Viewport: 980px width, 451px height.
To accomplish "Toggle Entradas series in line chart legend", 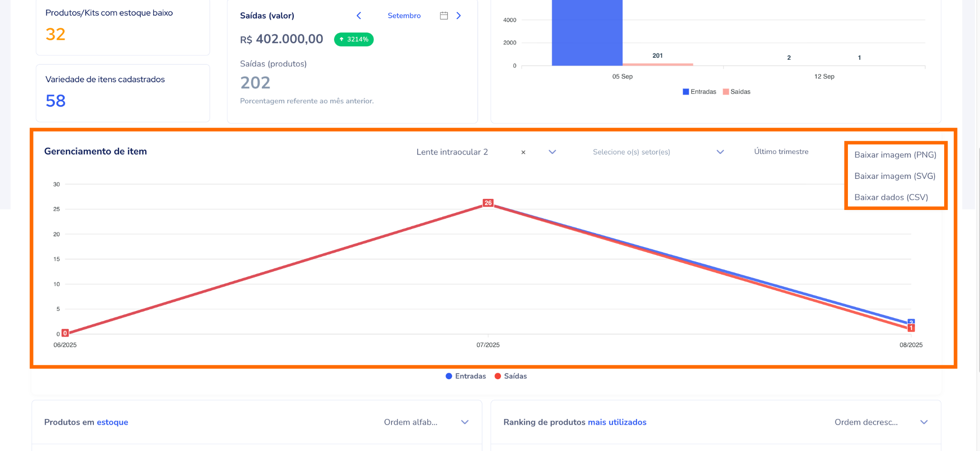I will point(466,376).
